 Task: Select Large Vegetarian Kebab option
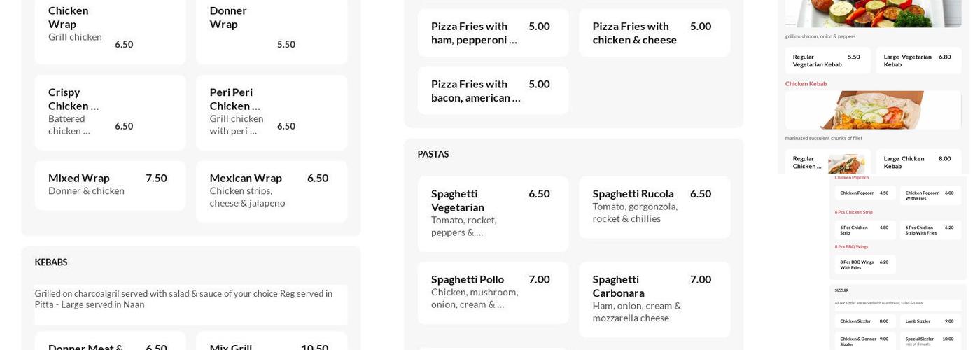[x=918, y=61]
